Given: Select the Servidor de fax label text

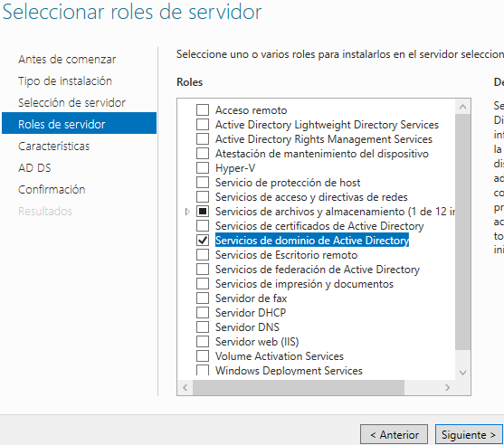Looking at the screenshot, I should [251, 298].
